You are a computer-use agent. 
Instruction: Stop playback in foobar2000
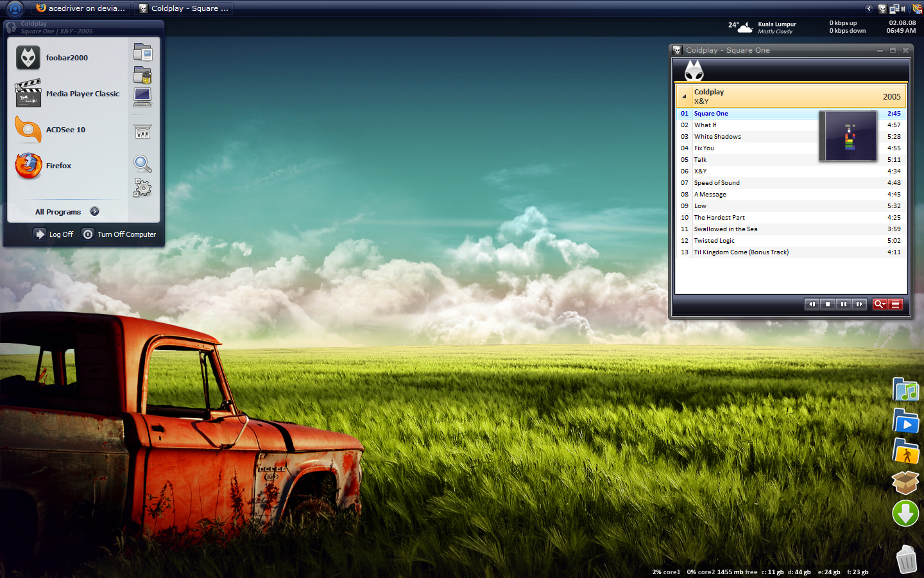click(828, 304)
